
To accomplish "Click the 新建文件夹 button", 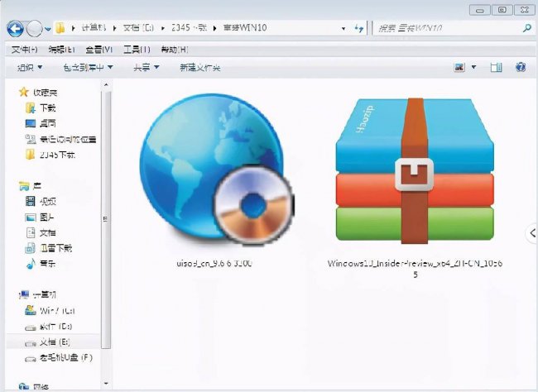I will point(200,68).
